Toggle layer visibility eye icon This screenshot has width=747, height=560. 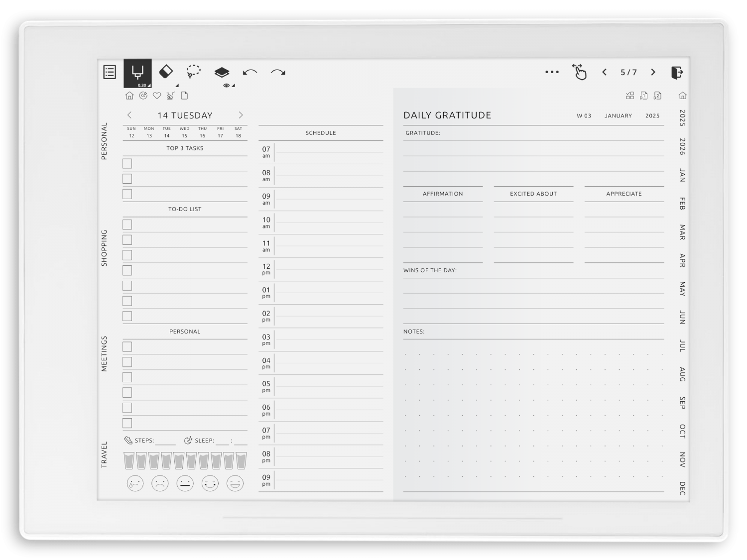pos(226,86)
